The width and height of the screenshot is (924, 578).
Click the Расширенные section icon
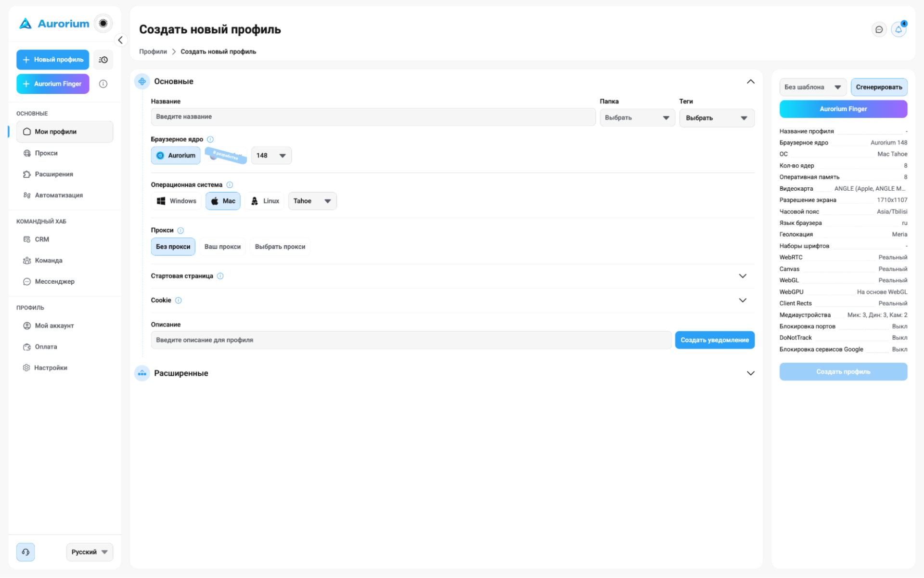[142, 373]
